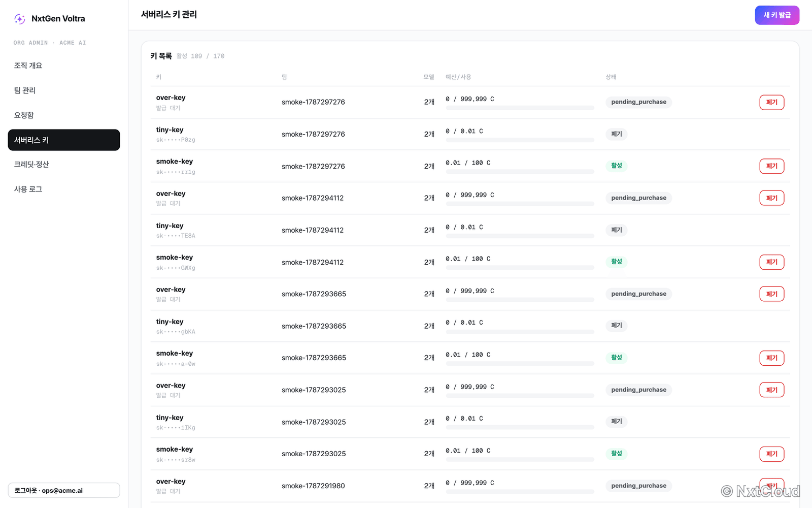Viewport: 812px width, 508px height.
Task: Revoke over-key of team smoke-1787293665
Action: point(771,294)
